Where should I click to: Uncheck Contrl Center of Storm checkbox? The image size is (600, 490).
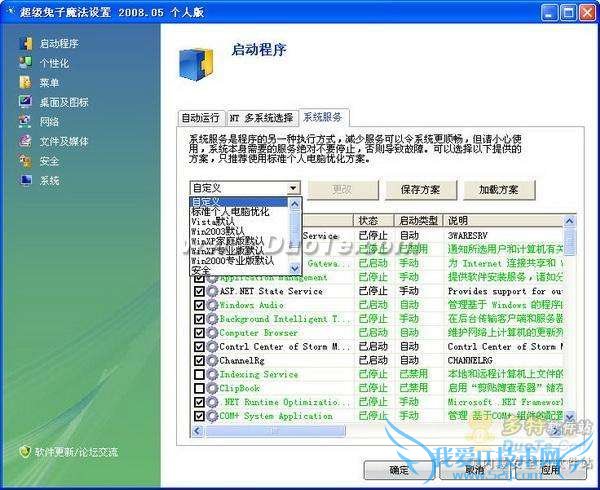199,347
